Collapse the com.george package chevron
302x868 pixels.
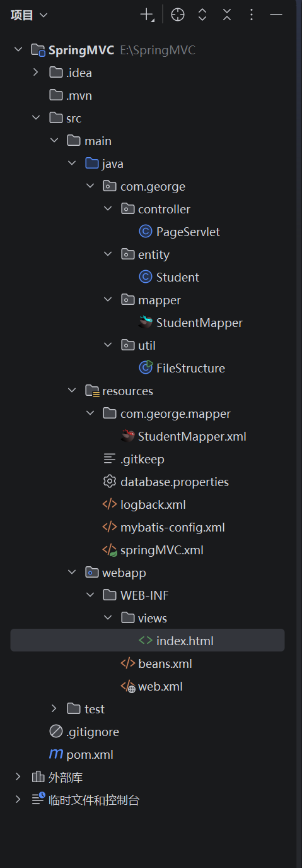pos(89,186)
